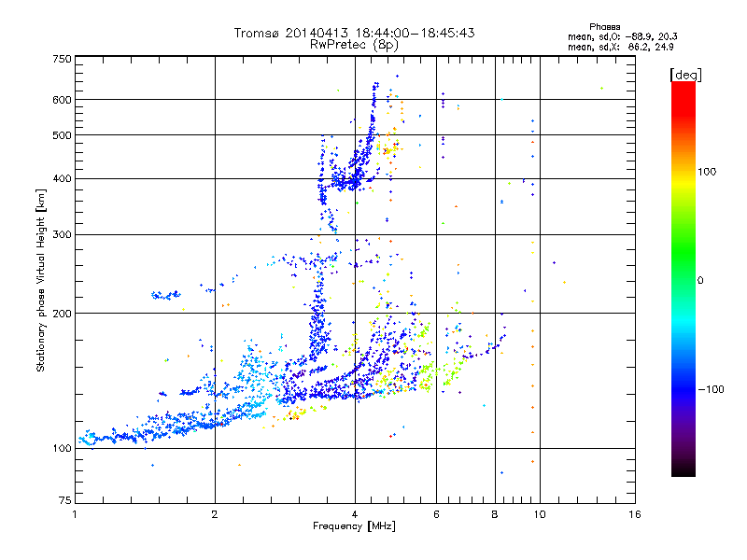Click the y-axis tick label '200'
This screenshot has width=747, height=560.
point(62,314)
